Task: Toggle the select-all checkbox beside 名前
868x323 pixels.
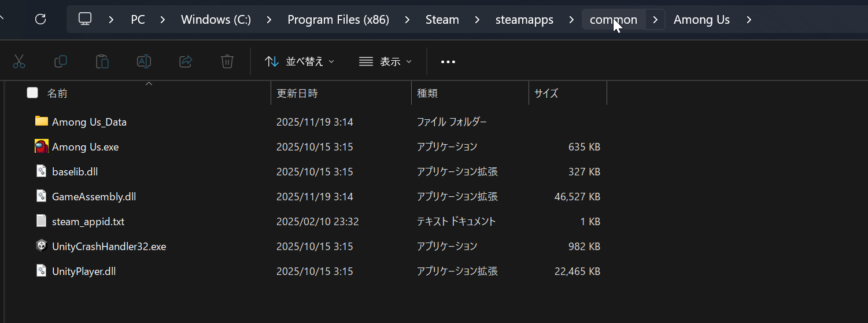Action: click(x=32, y=93)
